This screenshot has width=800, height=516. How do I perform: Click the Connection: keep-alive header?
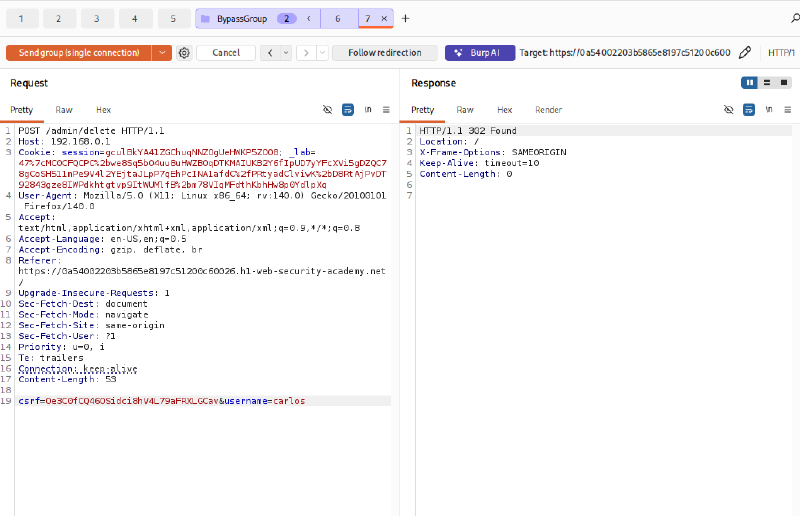click(x=78, y=368)
